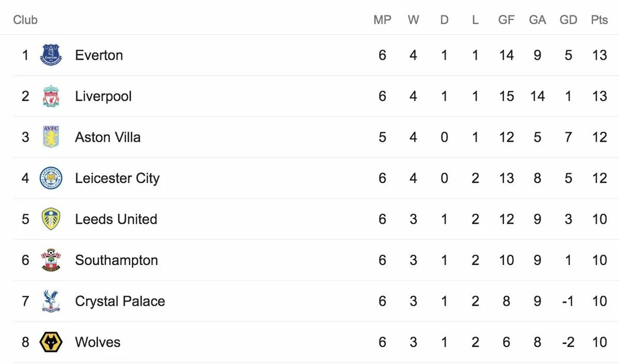Click the MP column header
The height and width of the screenshot is (364, 619).
tap(382, 20)
